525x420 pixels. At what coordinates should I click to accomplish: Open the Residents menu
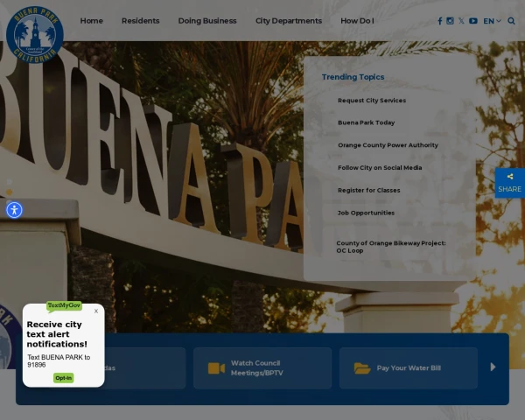[141, 21]
